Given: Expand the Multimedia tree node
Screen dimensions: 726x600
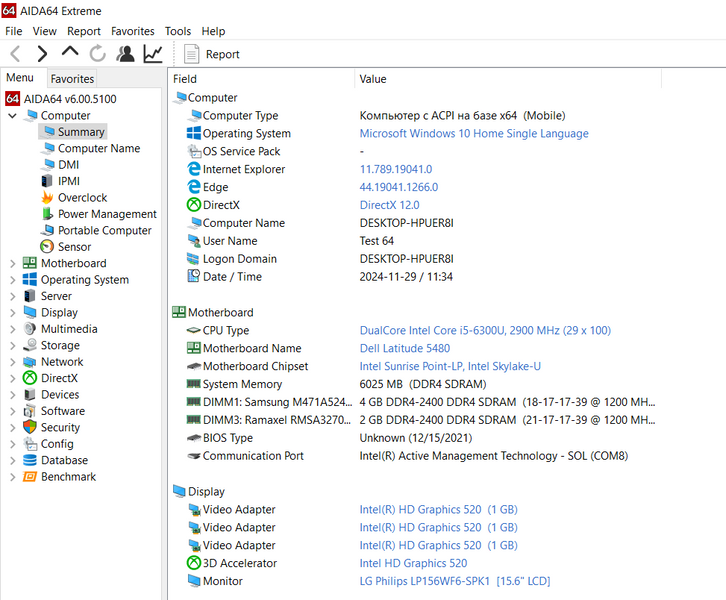Looking at the screenshot, I should coord(13,329).
